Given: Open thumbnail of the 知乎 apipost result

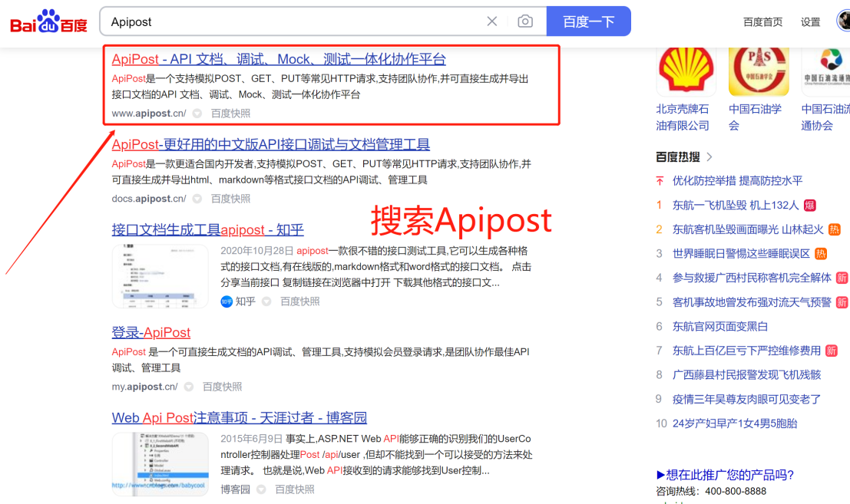Looking at the screenshot, I should (x=160, y=276).
